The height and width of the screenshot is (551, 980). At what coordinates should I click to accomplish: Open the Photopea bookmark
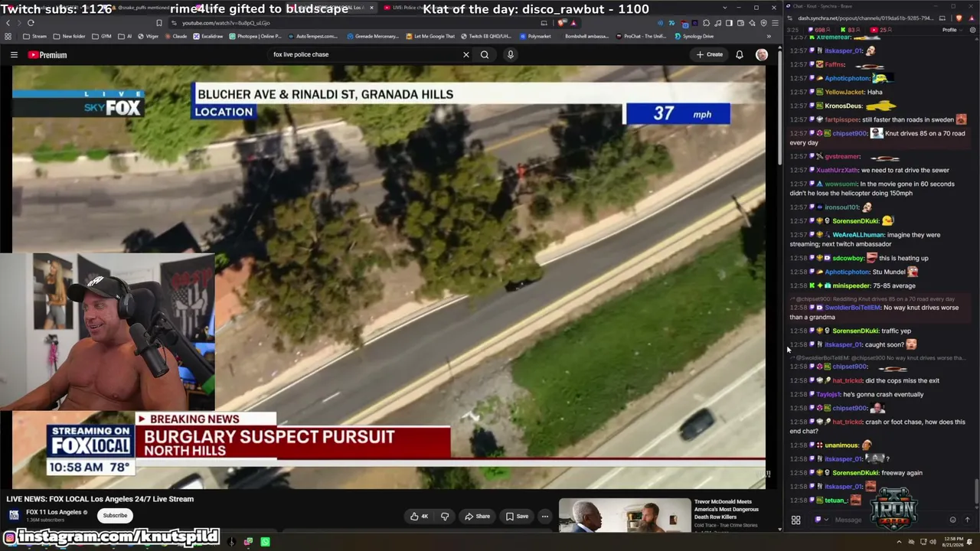(256, 36)
